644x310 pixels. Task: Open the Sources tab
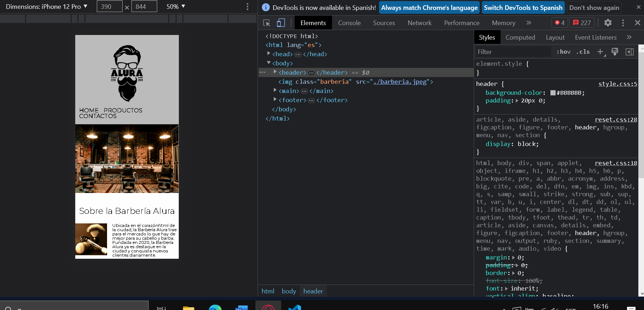click(x=384, y=23)
